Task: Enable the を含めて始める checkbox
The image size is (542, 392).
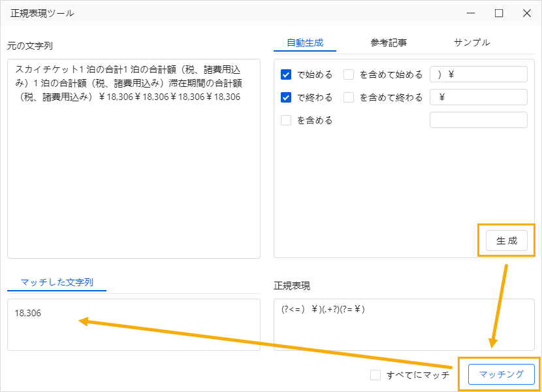Action: tap(349, 74)
